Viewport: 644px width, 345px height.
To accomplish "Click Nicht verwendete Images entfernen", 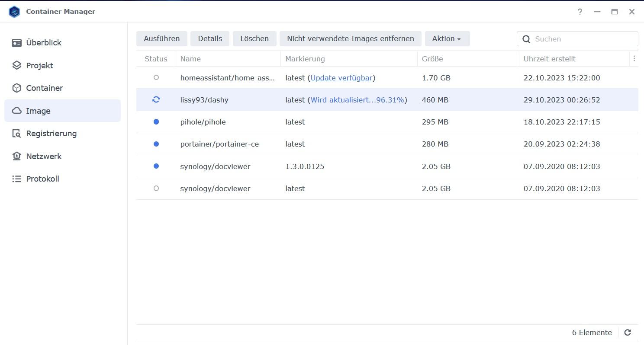I will [x=350, y=38].
